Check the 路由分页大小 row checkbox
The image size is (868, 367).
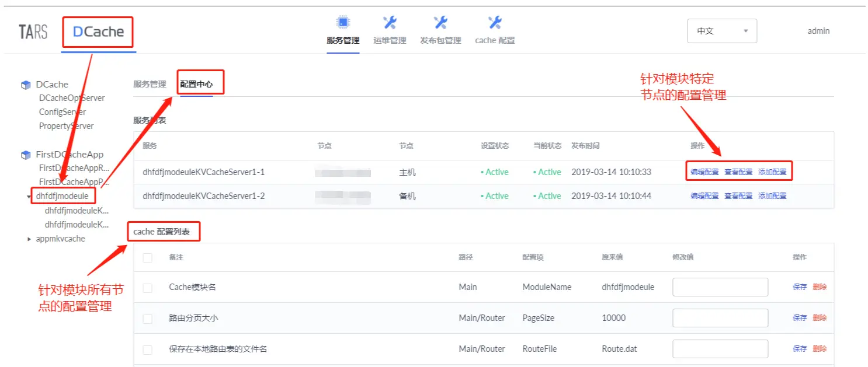pos(147,319)
